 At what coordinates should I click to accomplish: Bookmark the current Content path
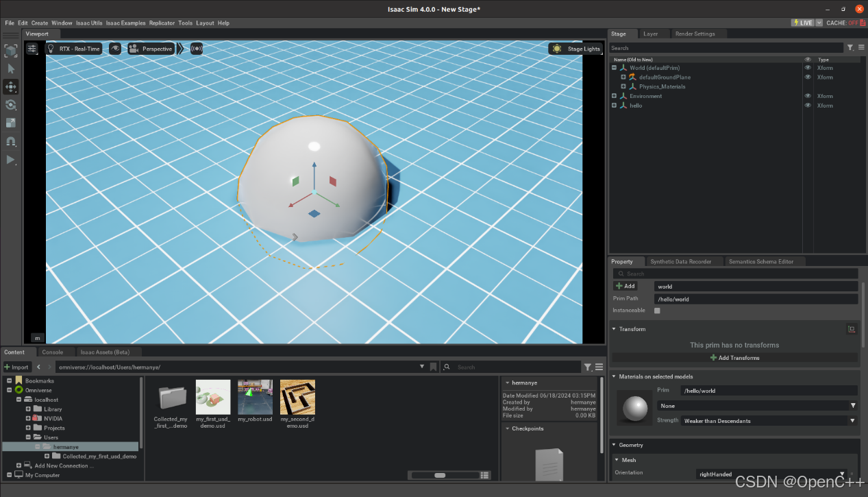(433, 367)
